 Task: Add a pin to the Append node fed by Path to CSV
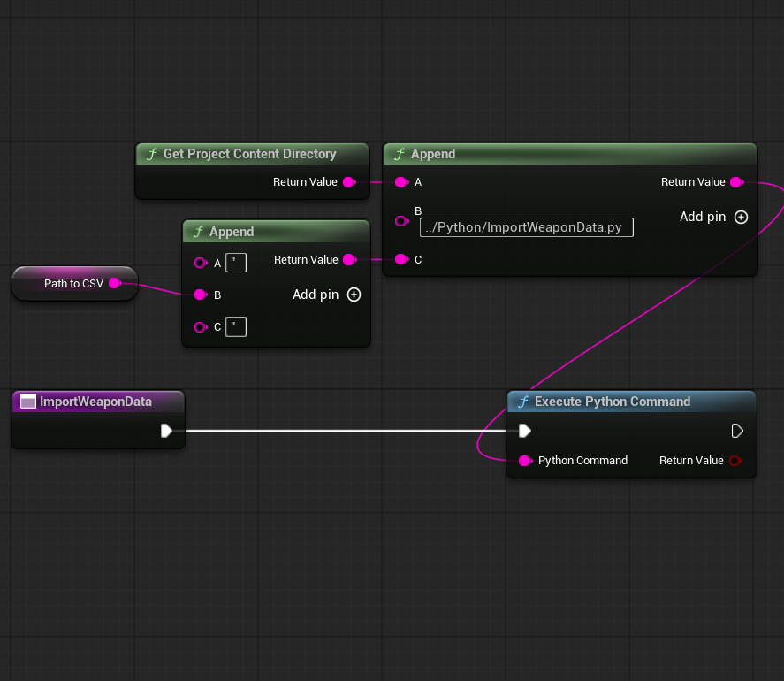[354, 295]
